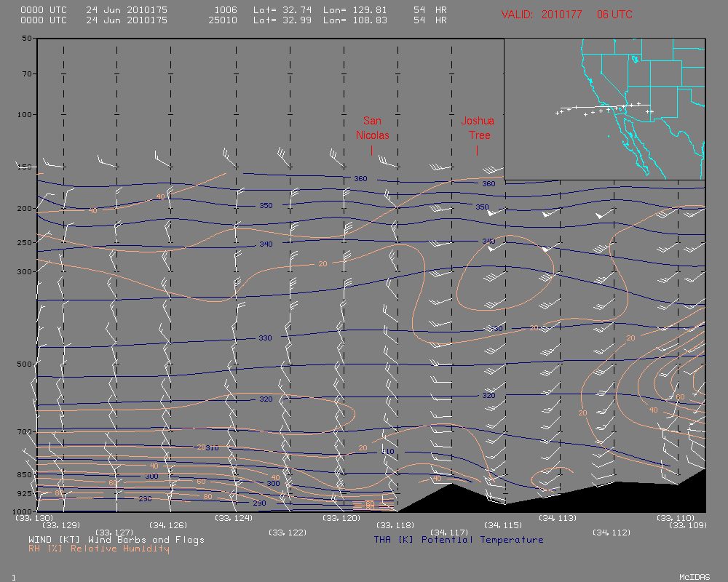Click the San Nicolas location label
The image size is (728, 582).
click(372, 128)
